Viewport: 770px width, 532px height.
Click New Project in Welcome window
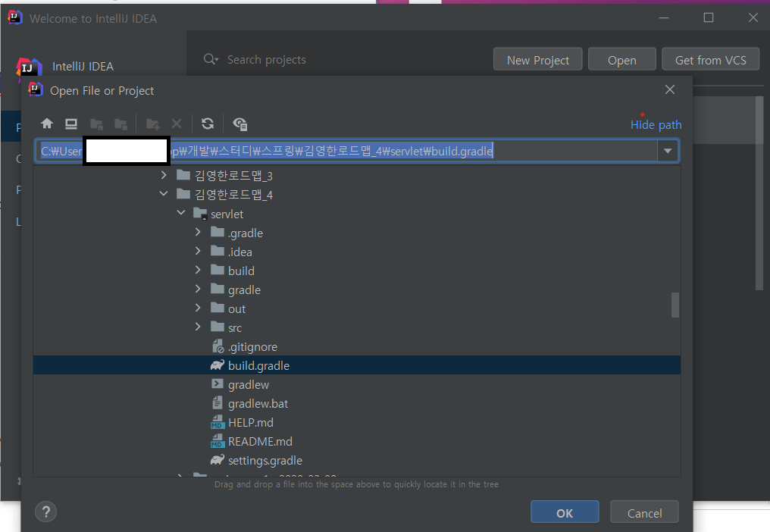pos(538,60)
